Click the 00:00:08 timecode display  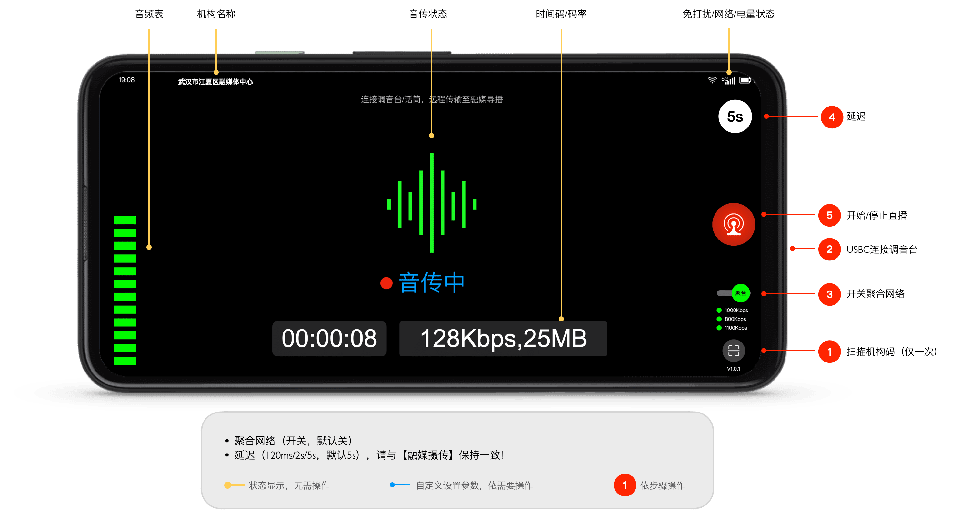pyautogui.click(x=329, y=338)
